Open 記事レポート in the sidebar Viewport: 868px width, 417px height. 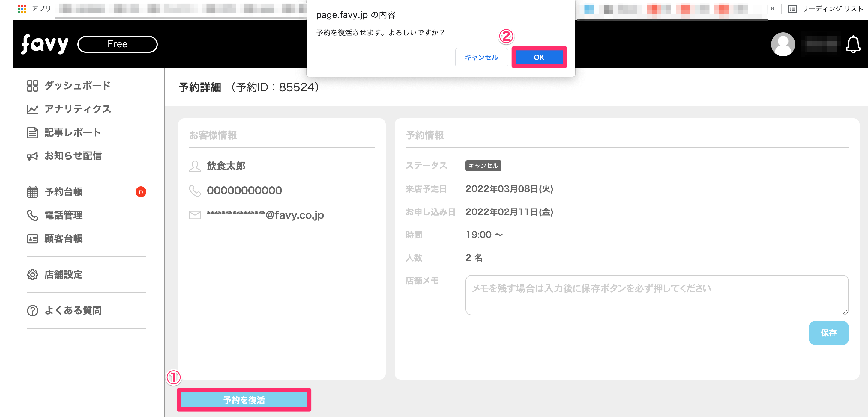73,133
